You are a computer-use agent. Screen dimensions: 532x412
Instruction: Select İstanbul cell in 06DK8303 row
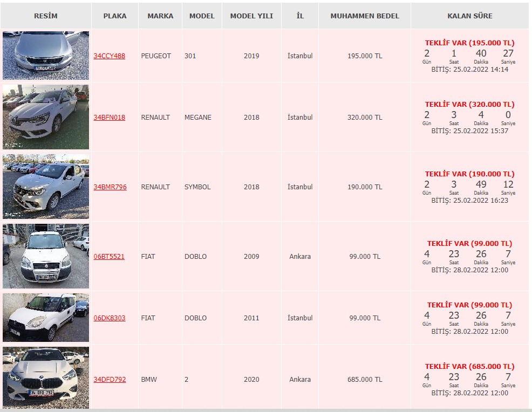(300, 318)
